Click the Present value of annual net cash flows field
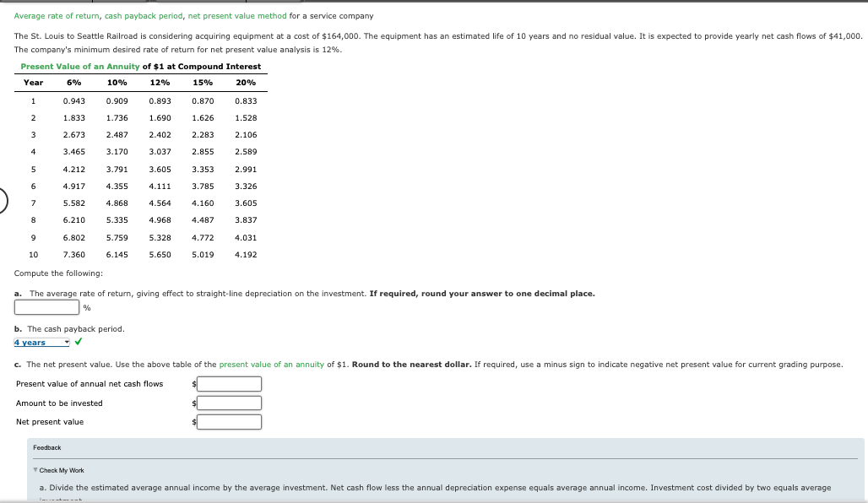This screenshot has height=503, width=868. (x=229, y=384)
